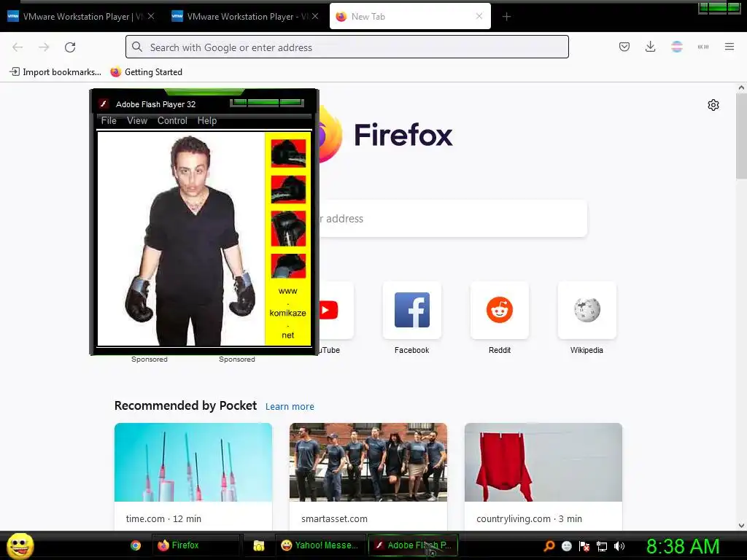Select the second boxing glove thumbnail in Flash

tap(288, 190)
